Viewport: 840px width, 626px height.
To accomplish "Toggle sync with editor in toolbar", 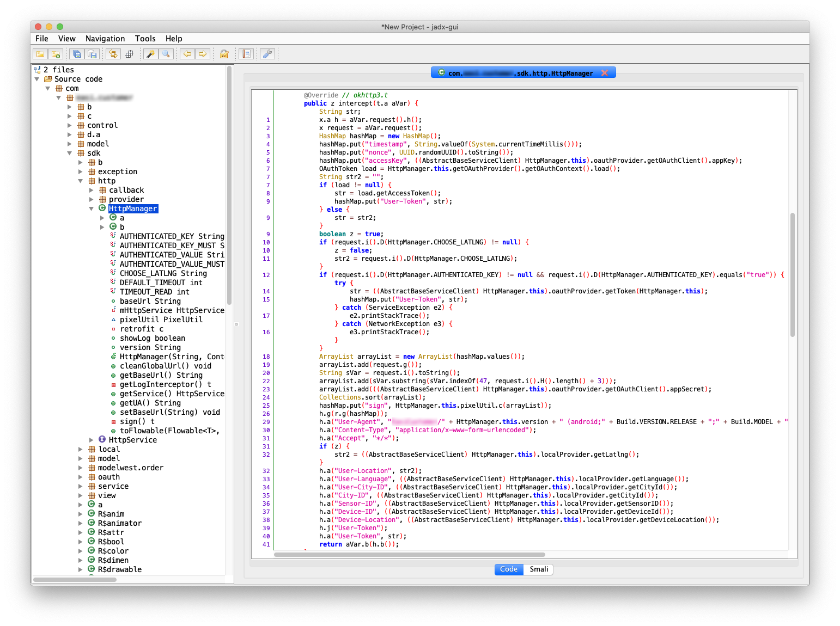I will 113,54.
